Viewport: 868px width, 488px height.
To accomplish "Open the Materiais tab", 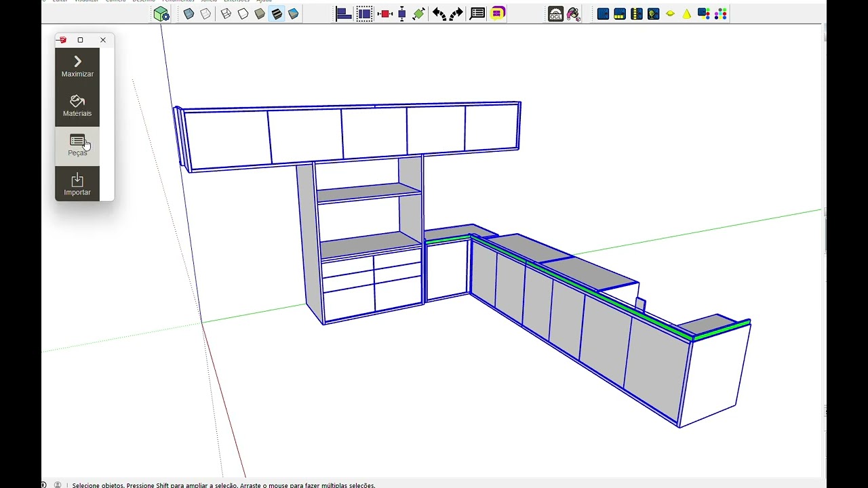I will 77,106.
